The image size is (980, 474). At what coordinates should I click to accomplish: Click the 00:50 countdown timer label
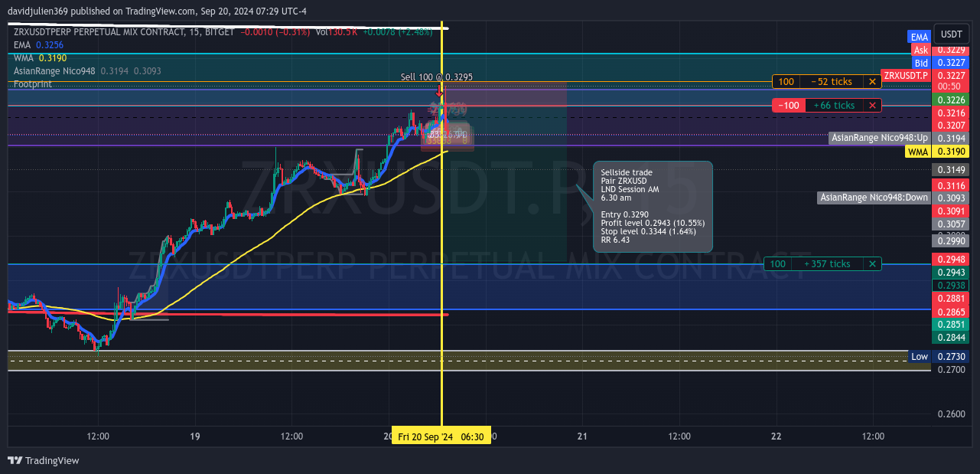[x=951, y=87]
